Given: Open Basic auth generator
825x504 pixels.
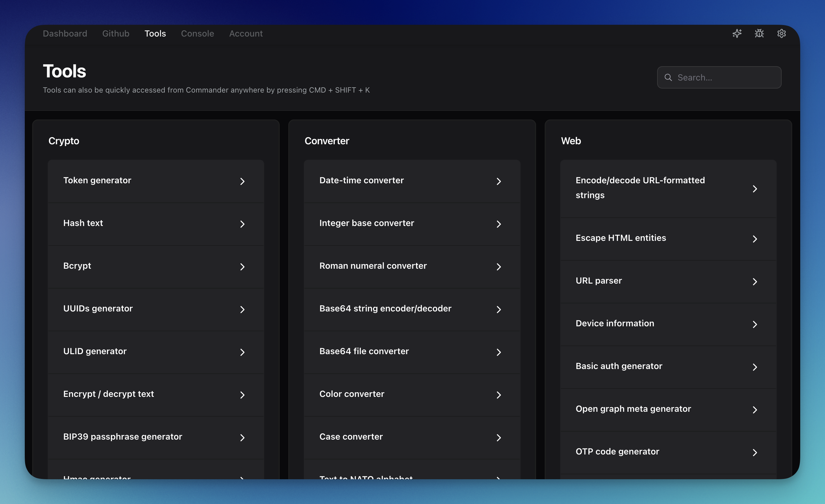Looking at the screenshot, I should [668, 367].
